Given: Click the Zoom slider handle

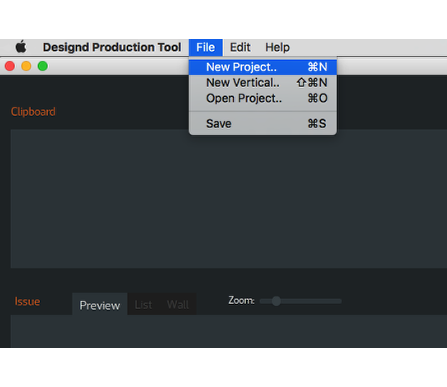Looking at the screenshot, I should pyautogui.click(x=276, y=301).
